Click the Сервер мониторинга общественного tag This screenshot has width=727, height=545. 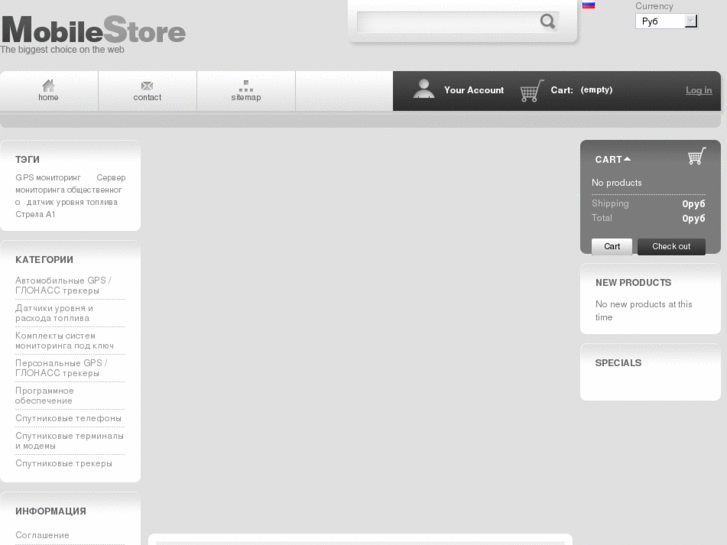[70, 190]
